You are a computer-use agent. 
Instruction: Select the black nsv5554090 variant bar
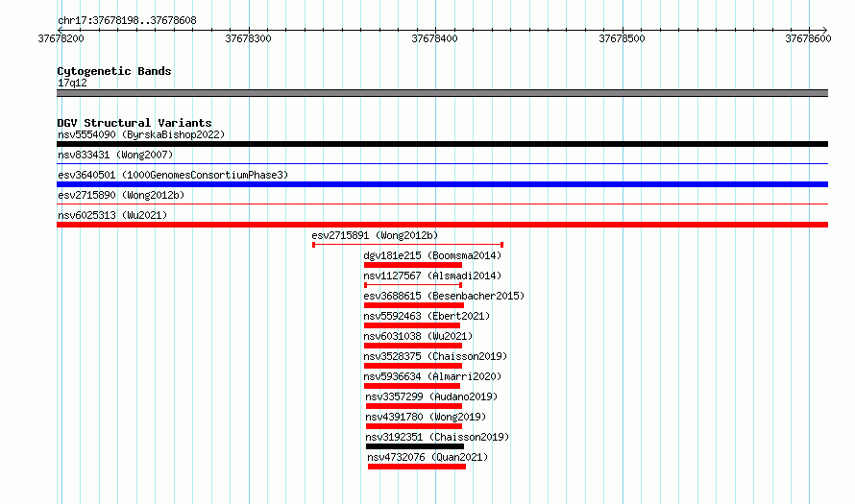(442, 144)
